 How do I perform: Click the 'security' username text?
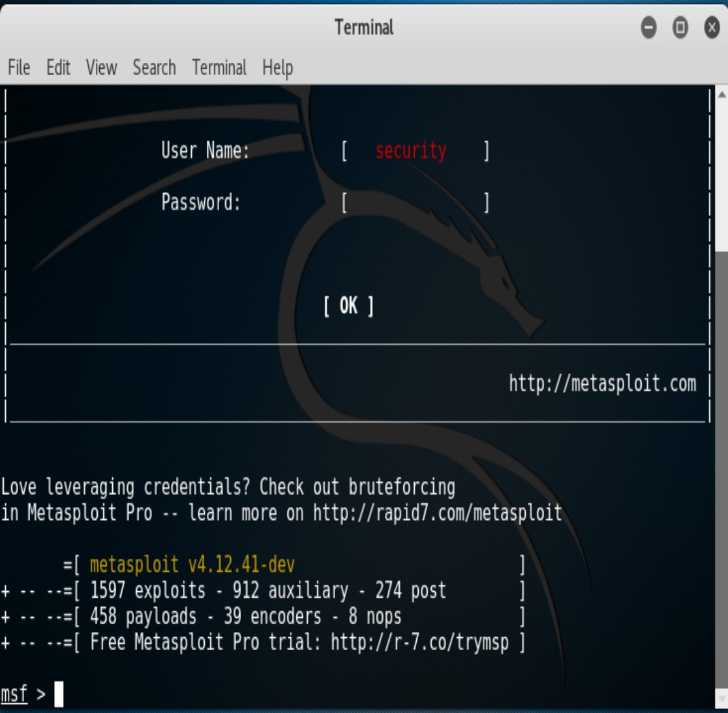tap(411, 151)
